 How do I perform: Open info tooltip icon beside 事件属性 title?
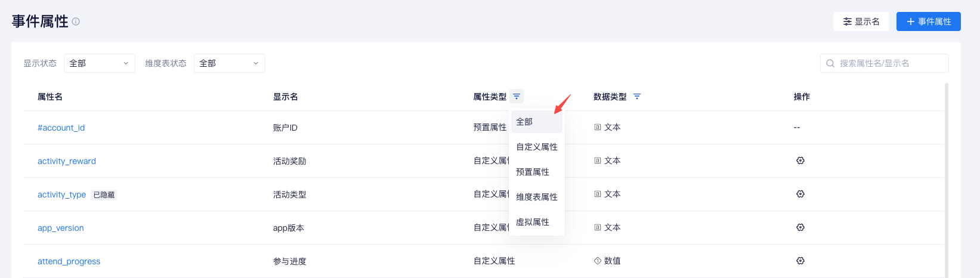[x=76, y=21]
